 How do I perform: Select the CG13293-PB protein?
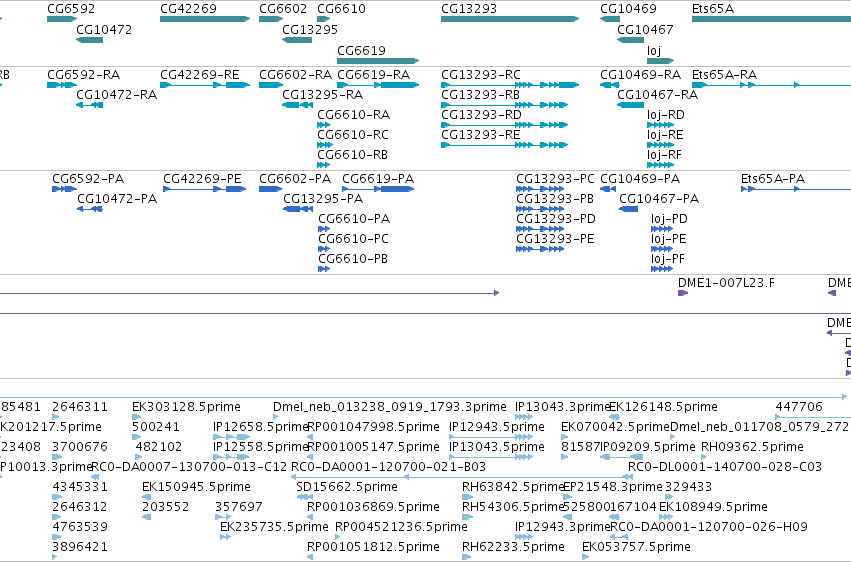[x=540, y=209]
